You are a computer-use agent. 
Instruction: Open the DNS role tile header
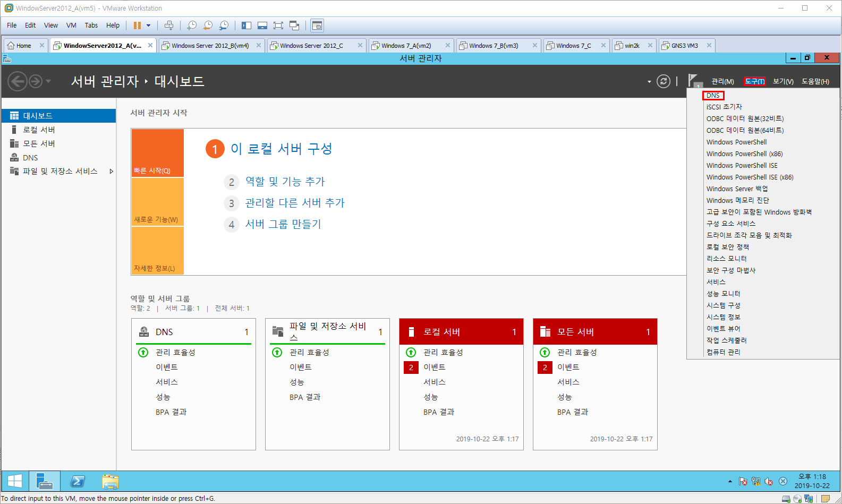[x=194, y=332]
